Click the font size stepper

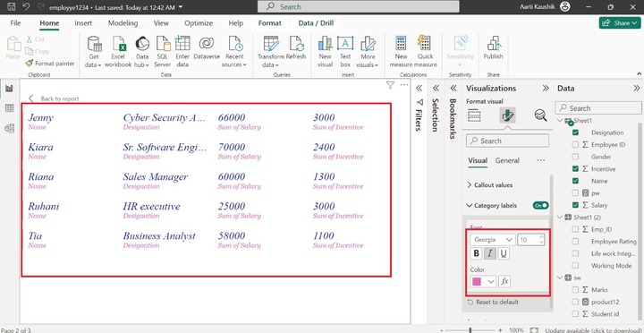541,240
